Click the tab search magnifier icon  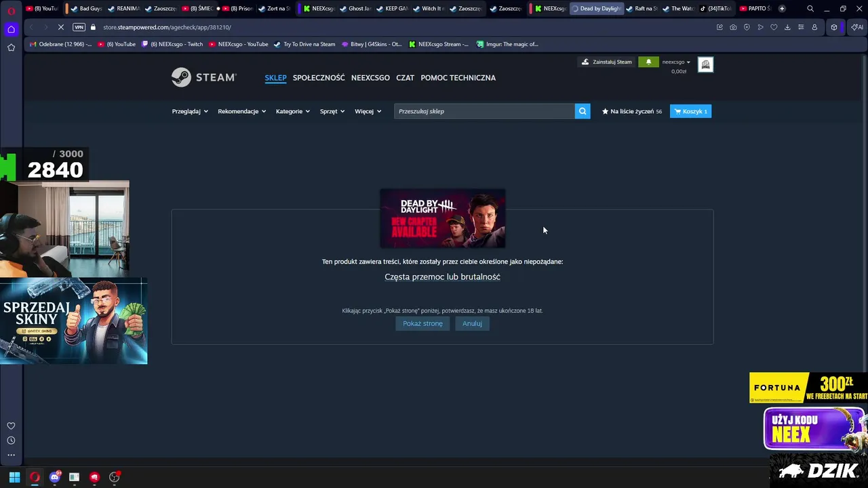(810, 9)
